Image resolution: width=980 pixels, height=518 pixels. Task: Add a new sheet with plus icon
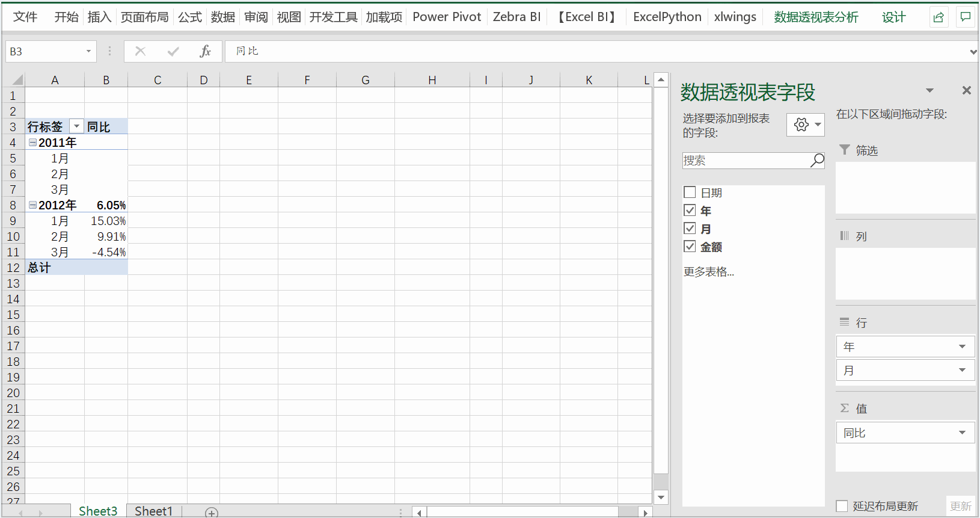(211, 513)
